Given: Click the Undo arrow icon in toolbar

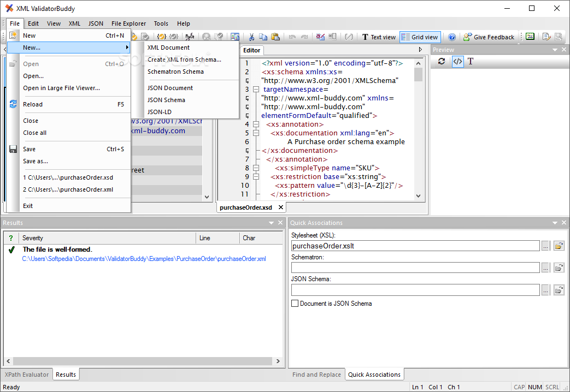Looking at the screenshot, I should pyautogui.click(x=292, y=37).
